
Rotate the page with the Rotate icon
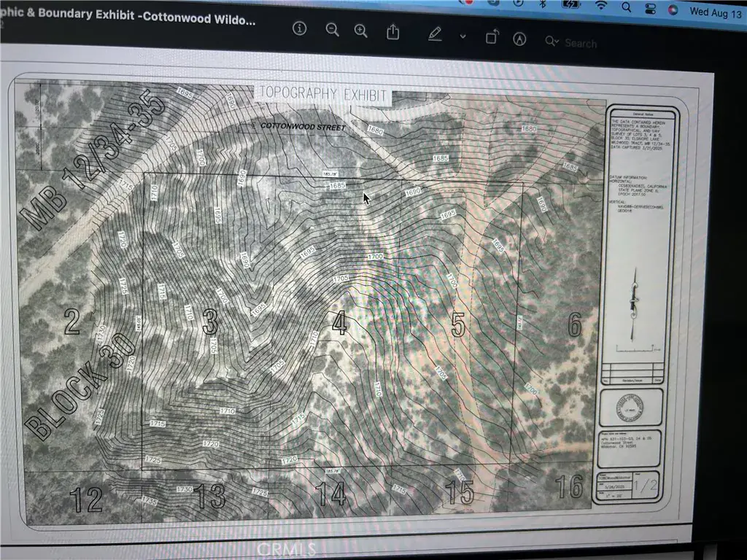[x=492, y=36]
